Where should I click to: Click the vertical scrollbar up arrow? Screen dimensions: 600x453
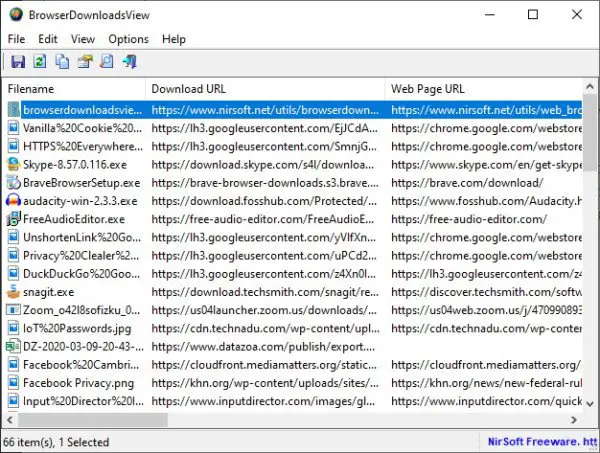point(590,87)
